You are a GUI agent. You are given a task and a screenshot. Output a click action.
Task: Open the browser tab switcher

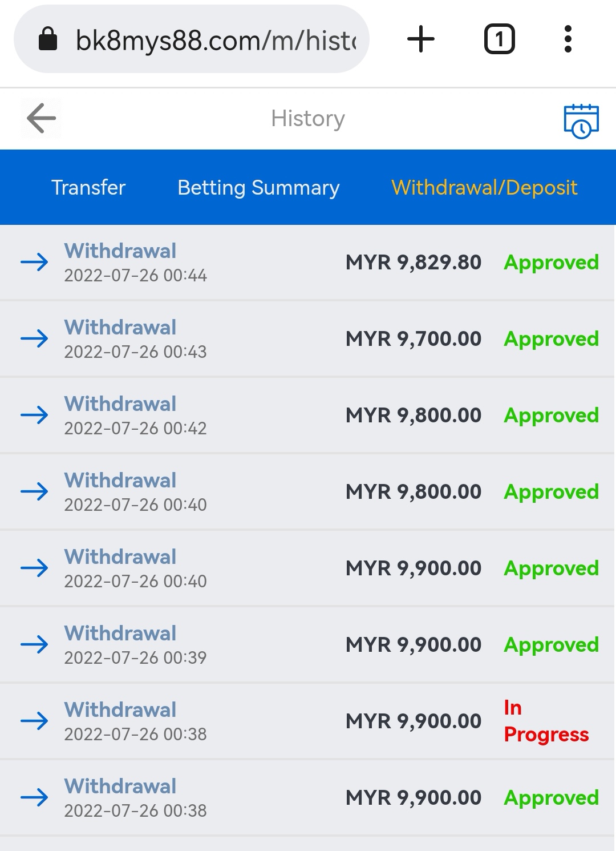pyautogui.click(x=499, y=39)
